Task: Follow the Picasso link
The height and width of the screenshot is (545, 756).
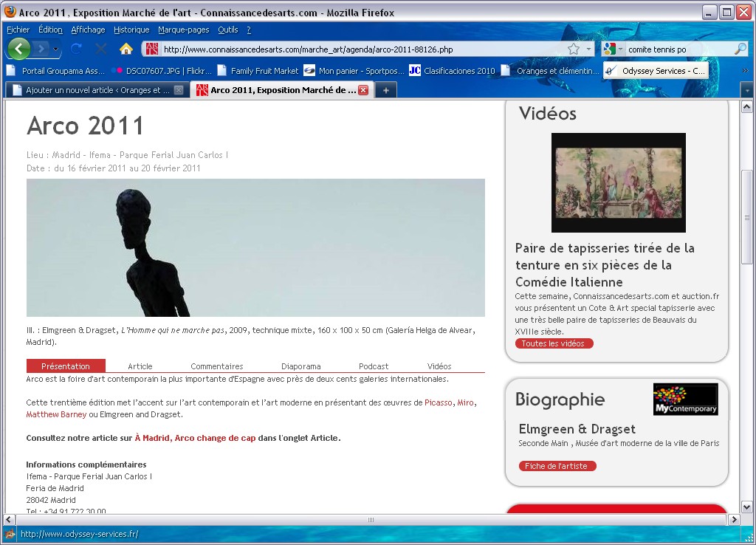Action: coord(439,402)
